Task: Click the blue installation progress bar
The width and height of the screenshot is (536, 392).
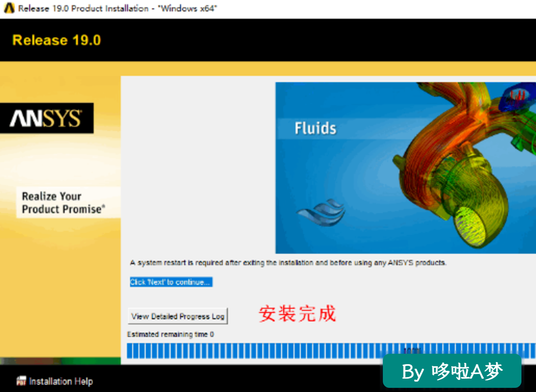Action: [331, 351]
